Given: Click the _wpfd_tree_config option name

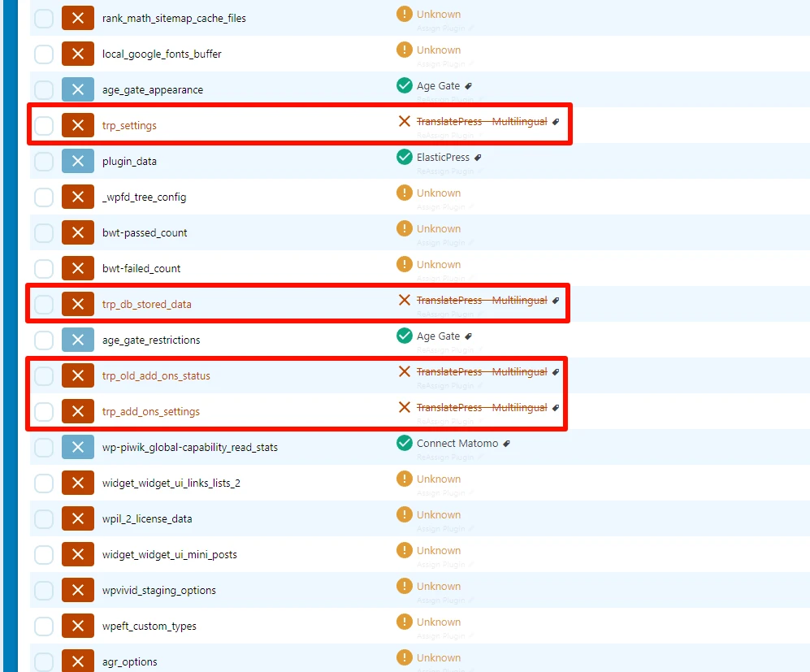Looking at the screenshot, I should [144, 197].
